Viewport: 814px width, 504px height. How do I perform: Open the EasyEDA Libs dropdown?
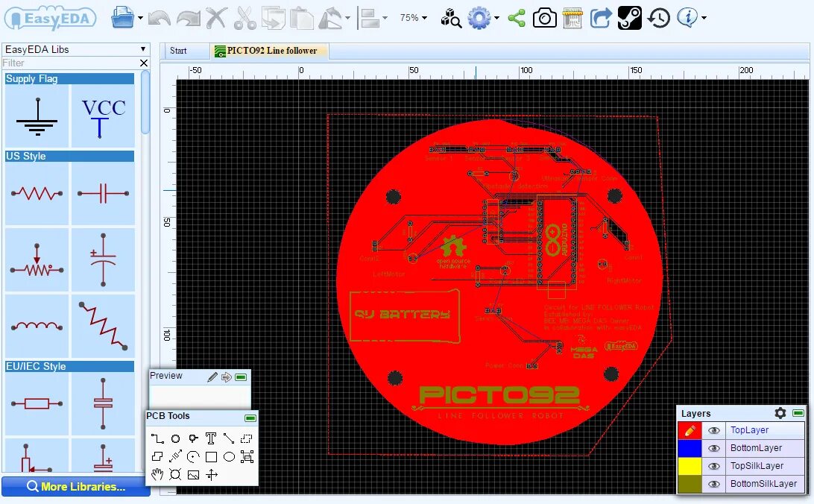click(x=76, y=49)
